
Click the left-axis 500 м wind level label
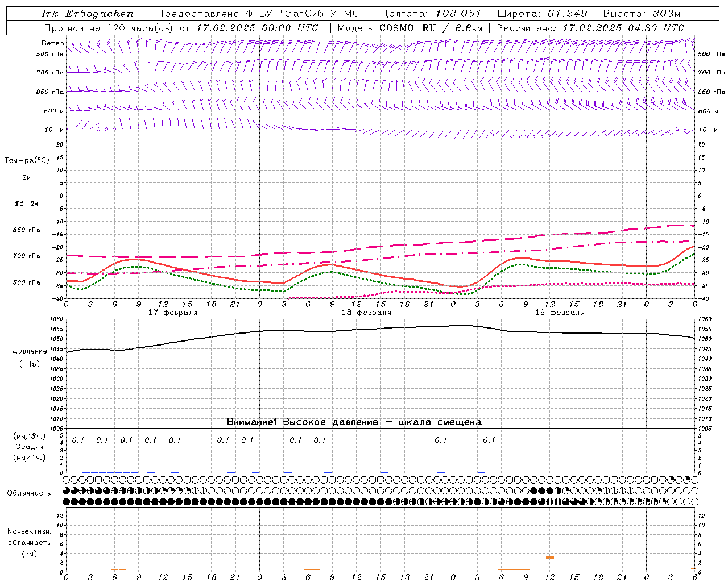(54, 111)
